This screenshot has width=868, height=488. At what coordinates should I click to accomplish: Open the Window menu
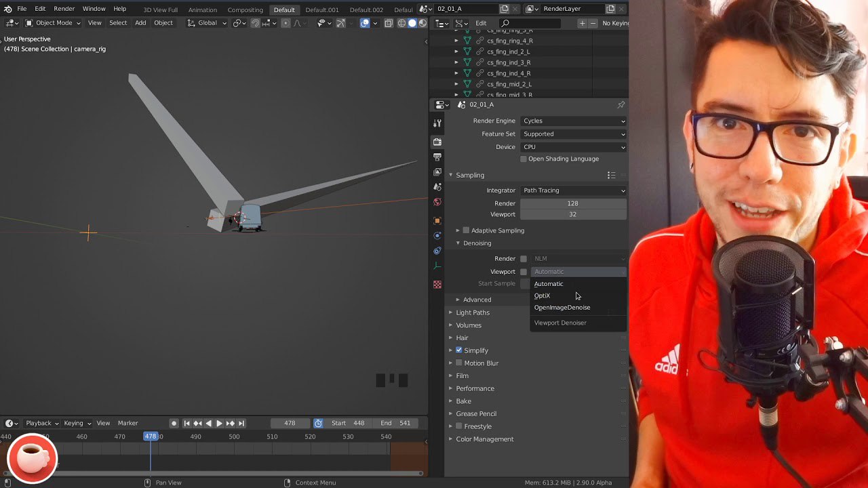[94, 9]
